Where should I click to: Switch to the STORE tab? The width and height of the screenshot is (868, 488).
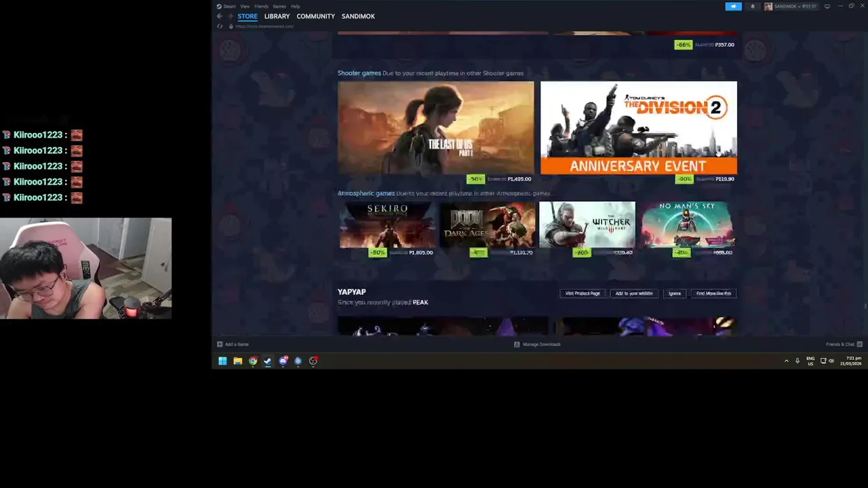tap(248, 16)
